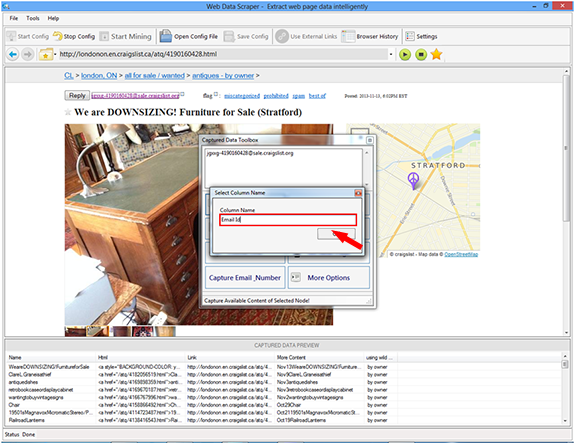Image resolution: width=575 pixels, height=443 pixels.
Task: Click the Capture Email_Number button
Action: [245, 278]
